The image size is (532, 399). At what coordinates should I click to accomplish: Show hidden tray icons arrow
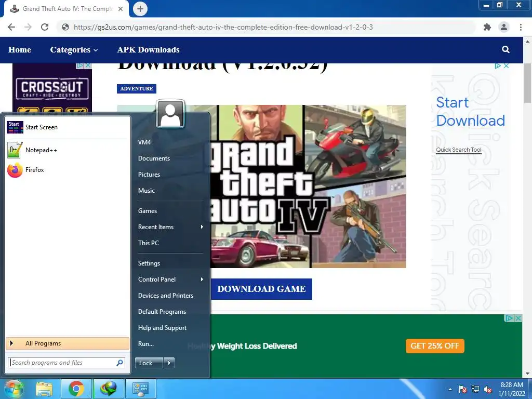click(450, 390)
